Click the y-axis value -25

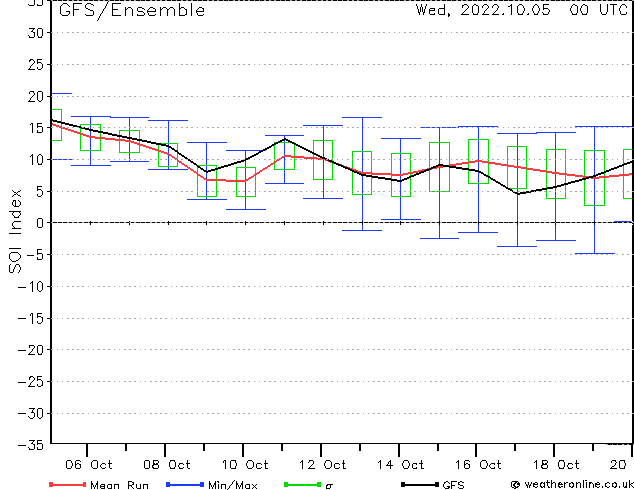[30, 382]
